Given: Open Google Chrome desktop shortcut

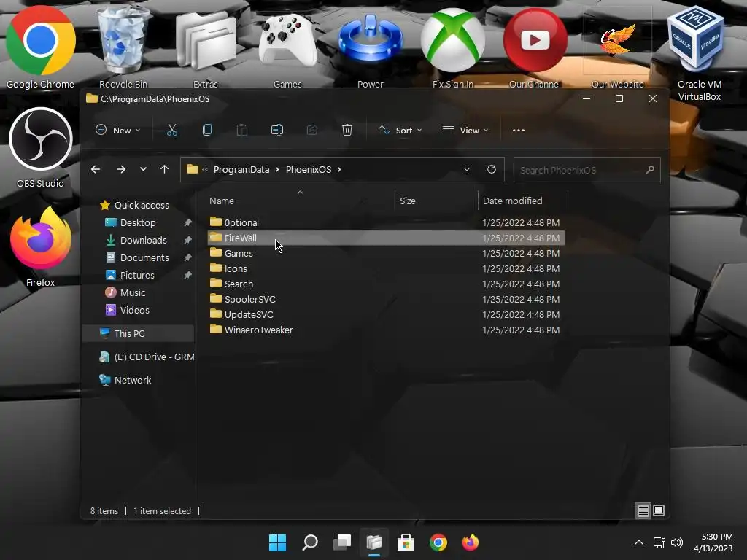Looking at the screenshot, I should click(x=40, y=47).
